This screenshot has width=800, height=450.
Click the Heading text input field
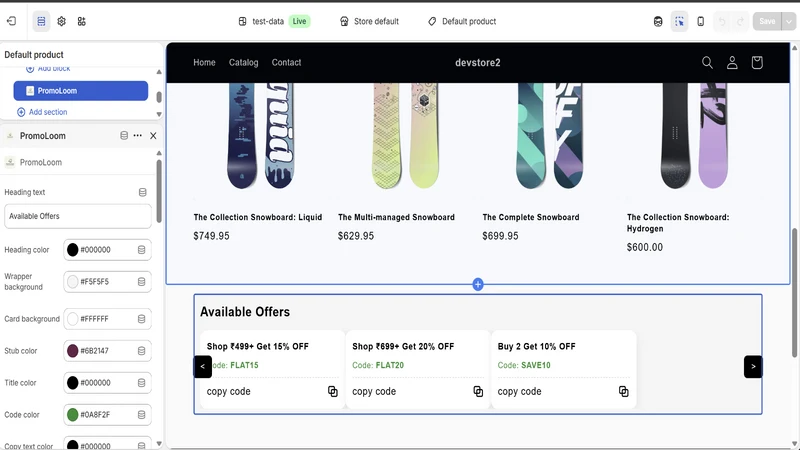(78, 216)
